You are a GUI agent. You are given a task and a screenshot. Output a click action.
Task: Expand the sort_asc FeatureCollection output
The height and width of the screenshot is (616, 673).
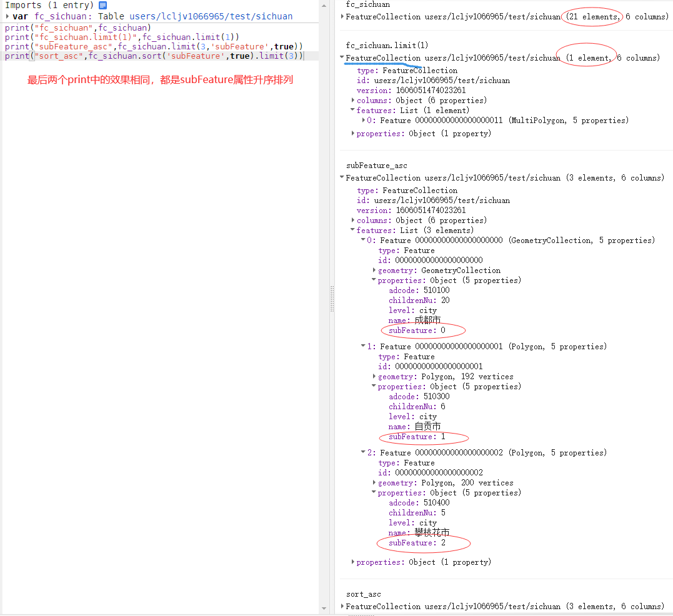(x=342, y=607)
